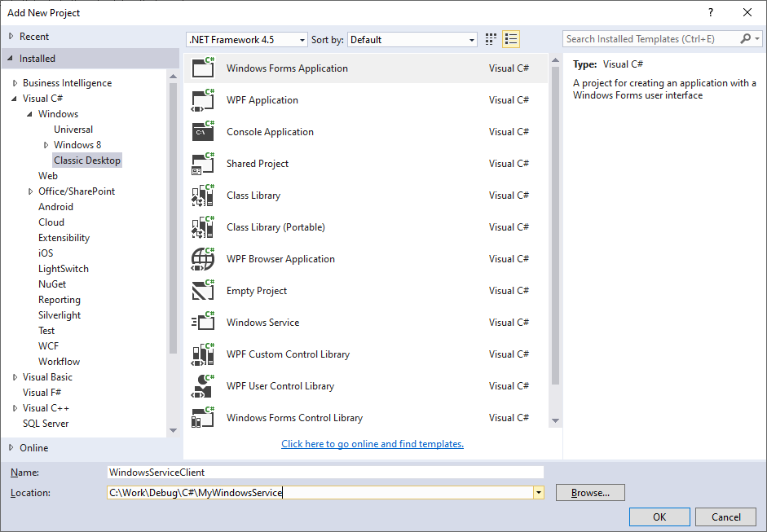Switch to small icons view
Image resolution: width=767 pixels, height=532 pixels.
pos(491,39)
